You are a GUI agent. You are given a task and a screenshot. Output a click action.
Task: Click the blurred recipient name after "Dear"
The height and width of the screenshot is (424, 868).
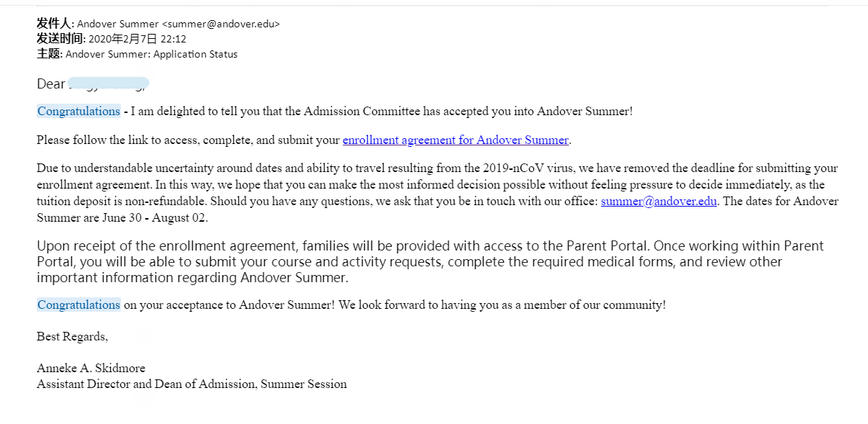pos(108,84)
